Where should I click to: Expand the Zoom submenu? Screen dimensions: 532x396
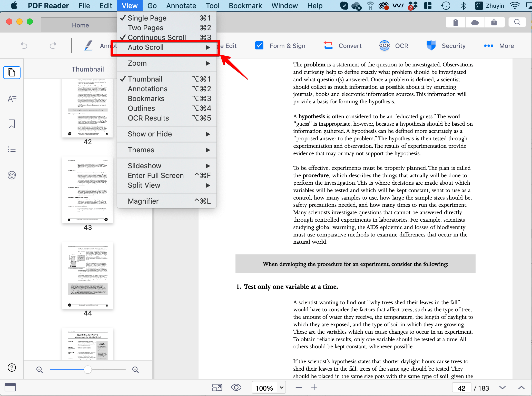pyautogui.click(x=137, y=63)
